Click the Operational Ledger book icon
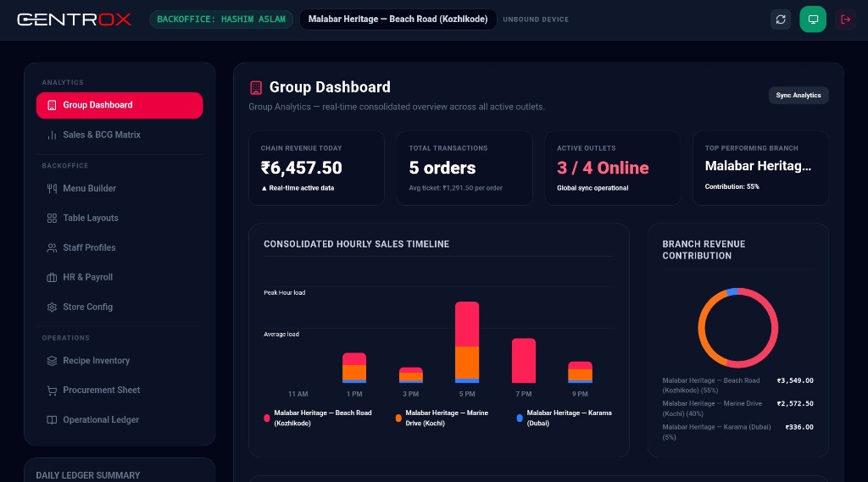The image size is (868, 482). [52, 420]
